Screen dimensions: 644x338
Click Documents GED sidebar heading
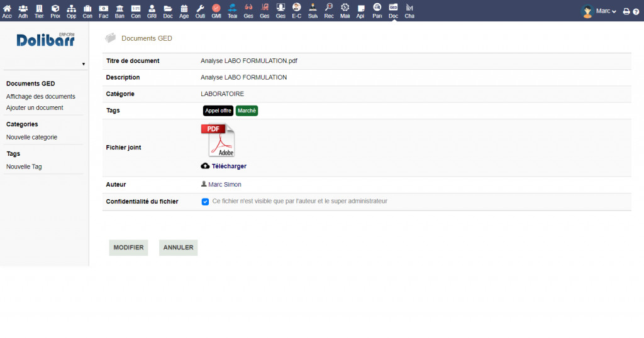click(x=30, y=84)
